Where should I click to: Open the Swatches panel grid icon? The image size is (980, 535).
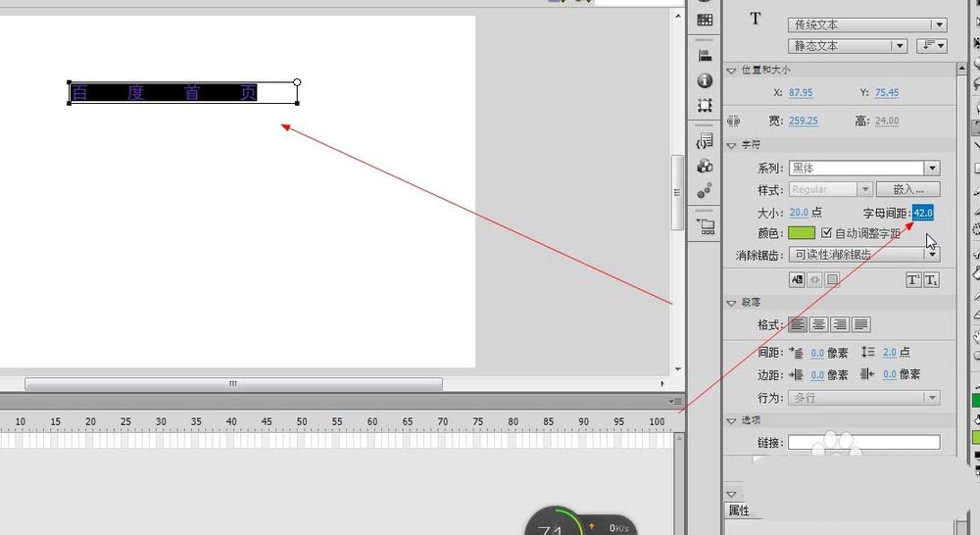[705, 20]
